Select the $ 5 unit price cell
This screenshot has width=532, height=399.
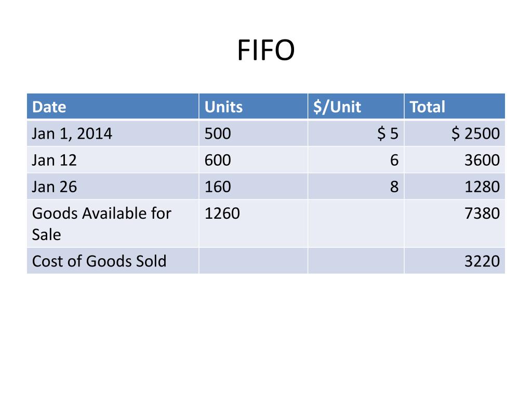[x=388, y=134]
